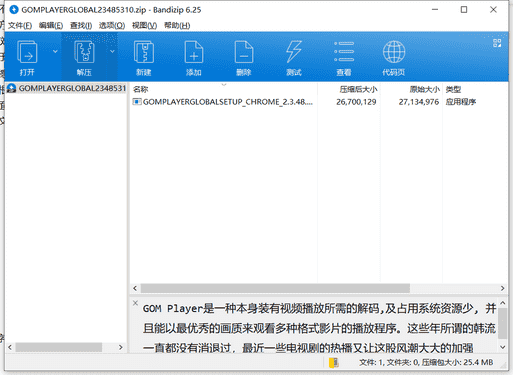The width and height of the screenshot is (513, 375).
Task: Click the 打开 (Open) toolbar icon
Action: 27,52
